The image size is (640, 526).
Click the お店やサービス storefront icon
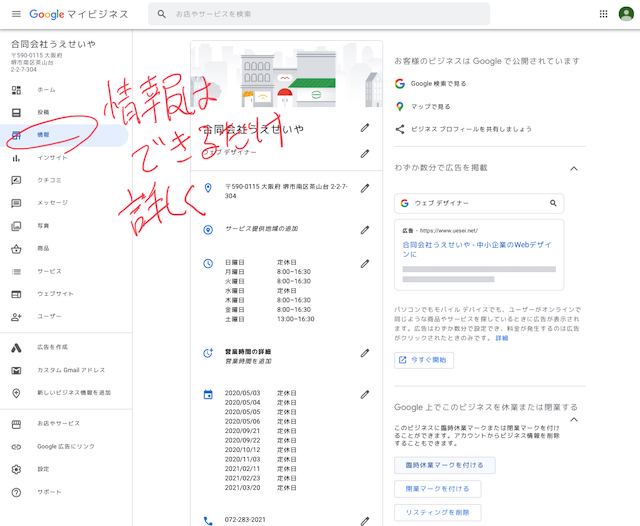16,424
